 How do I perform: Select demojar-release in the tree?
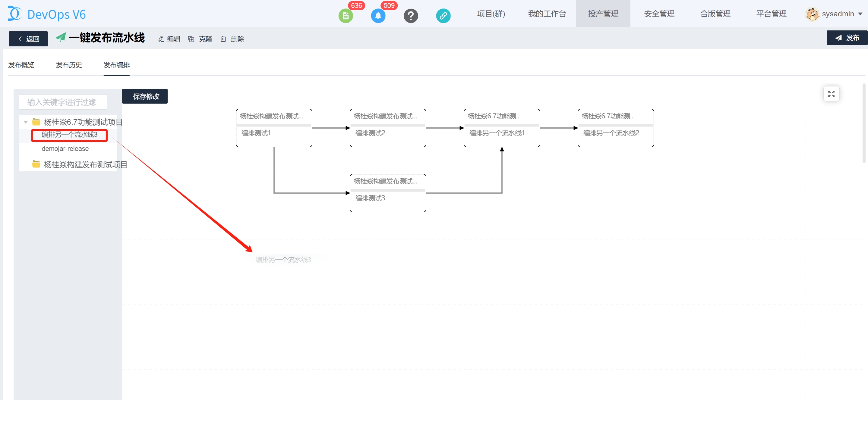click(x=65, y=149)
